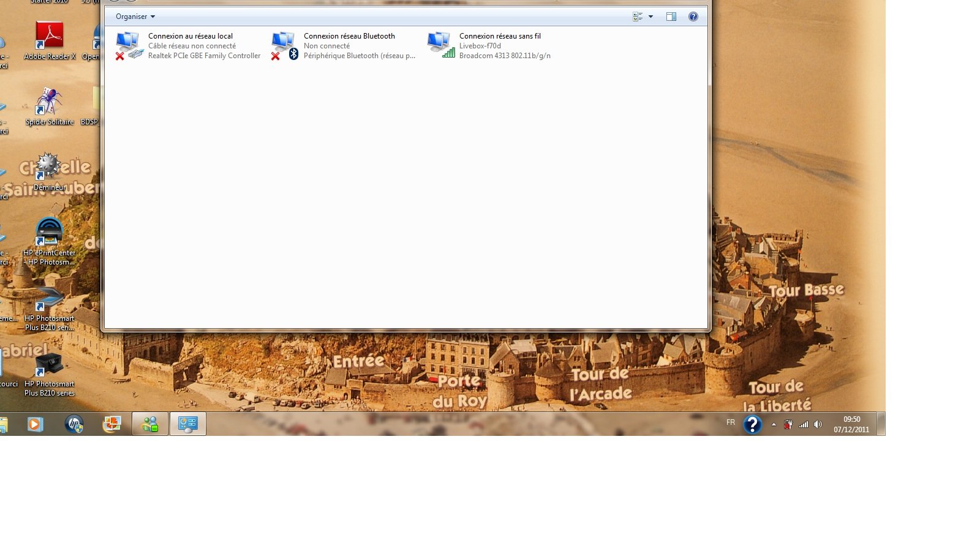
Task: Click the 'Connexion réseau sans fil' name
Action: (500, 36)
